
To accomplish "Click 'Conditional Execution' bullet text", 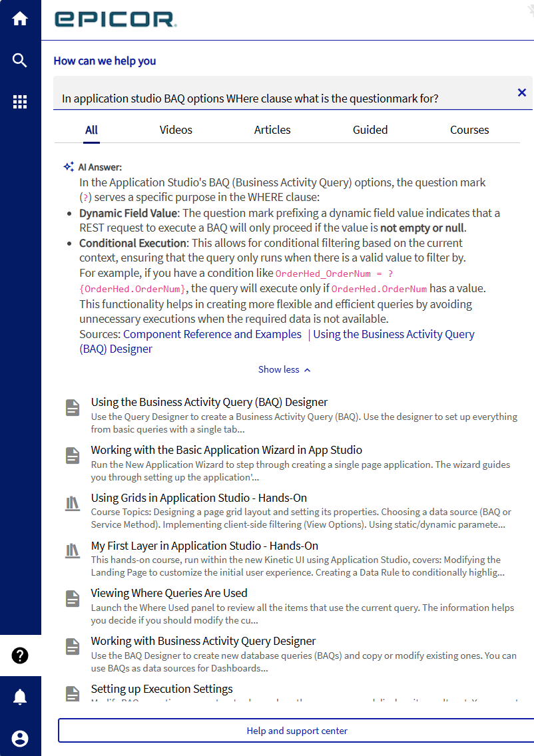I will (133, 243).
